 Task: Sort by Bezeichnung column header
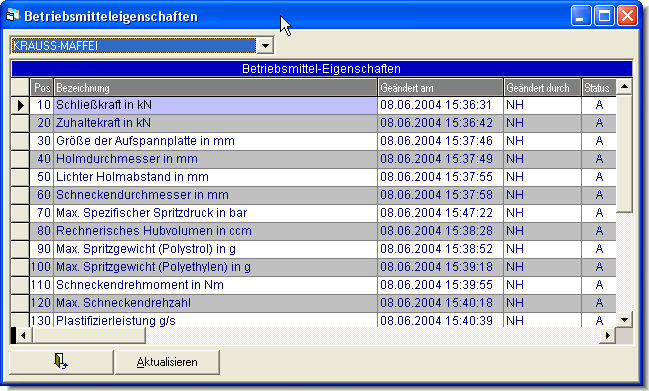215,87
